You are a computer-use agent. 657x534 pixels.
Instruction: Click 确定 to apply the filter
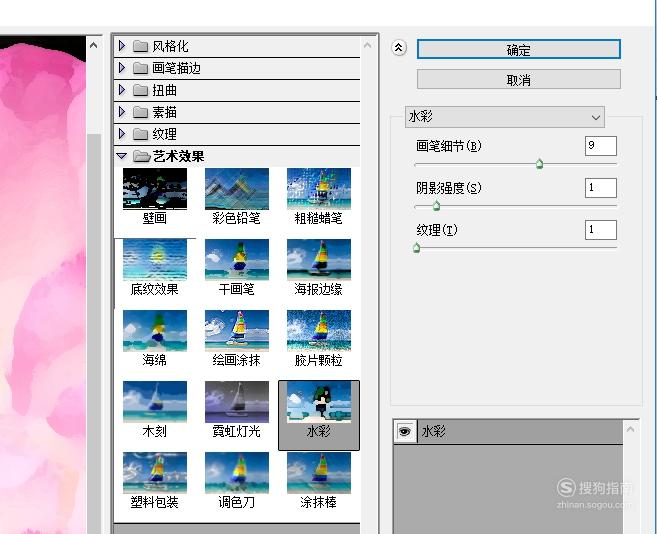pos(519,49)
